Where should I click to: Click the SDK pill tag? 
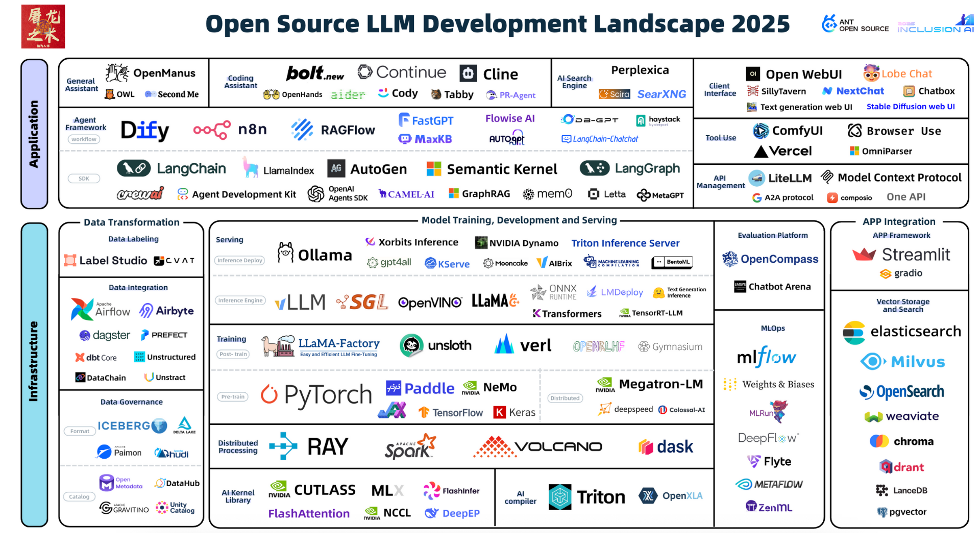(x=84, y=179)
